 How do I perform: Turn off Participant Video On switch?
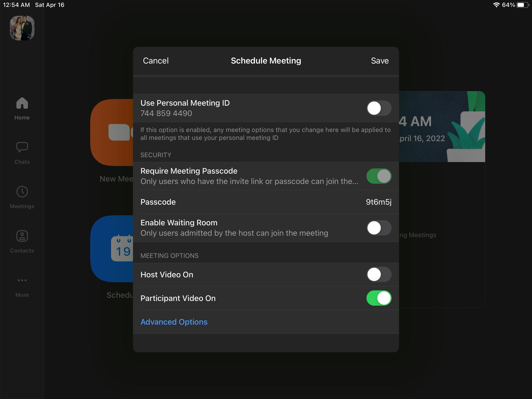pos(379,298)
